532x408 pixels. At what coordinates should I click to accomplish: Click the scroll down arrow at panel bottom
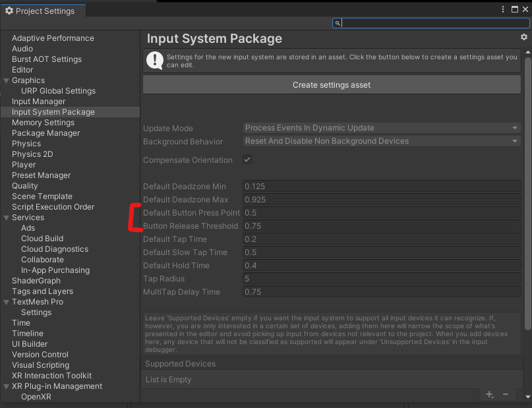[528, 397]
